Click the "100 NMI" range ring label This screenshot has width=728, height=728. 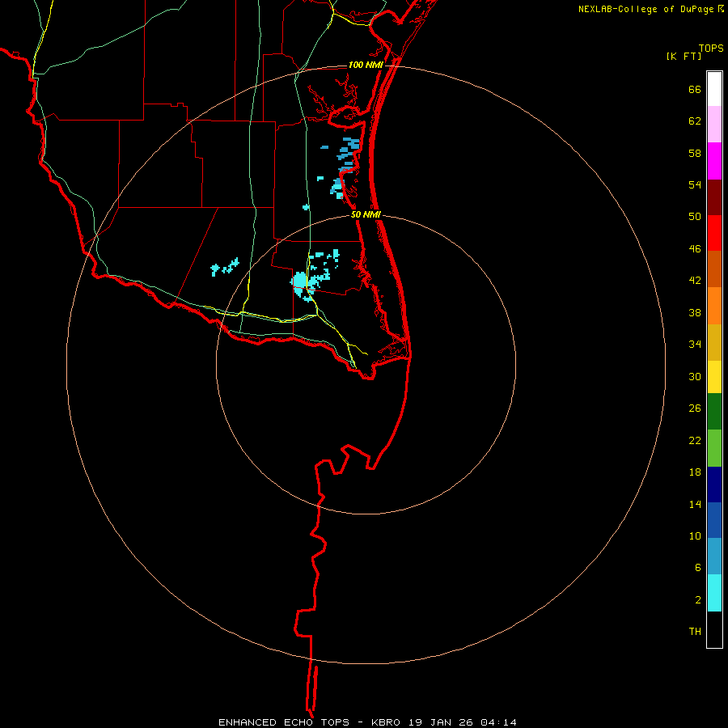(366, 65)
